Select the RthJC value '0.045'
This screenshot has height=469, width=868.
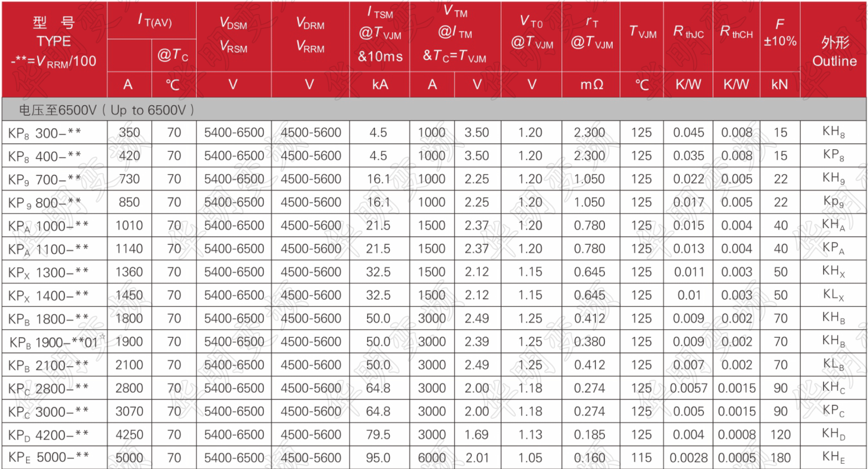tap(689, 132)
